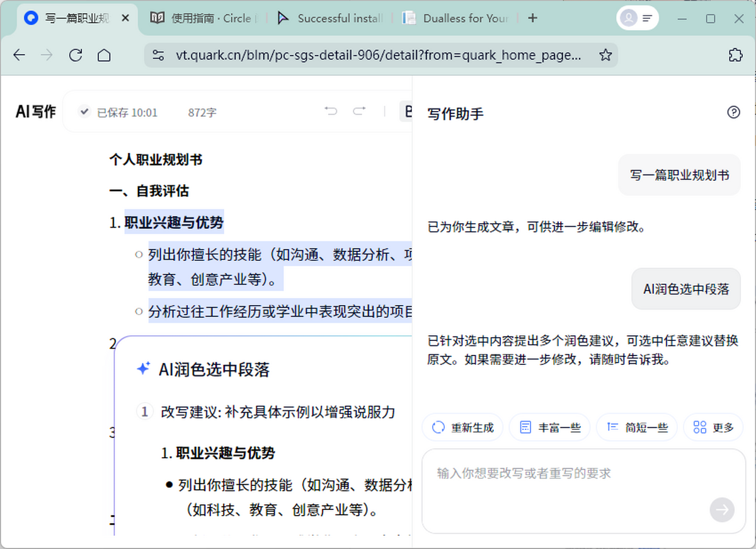Bookmark this page with the star icon
This screenshot has height=549, width=756.
605,55
